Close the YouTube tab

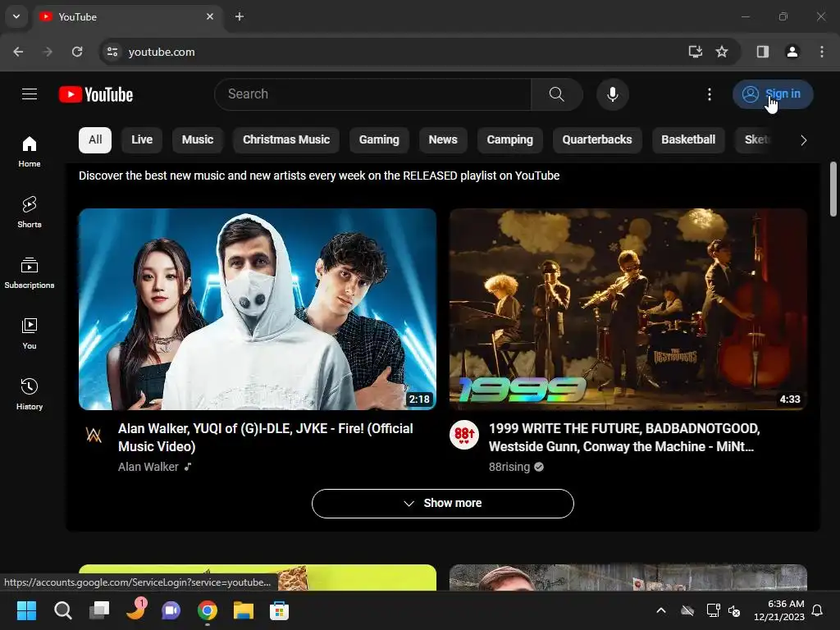click(x=210, y=16)
